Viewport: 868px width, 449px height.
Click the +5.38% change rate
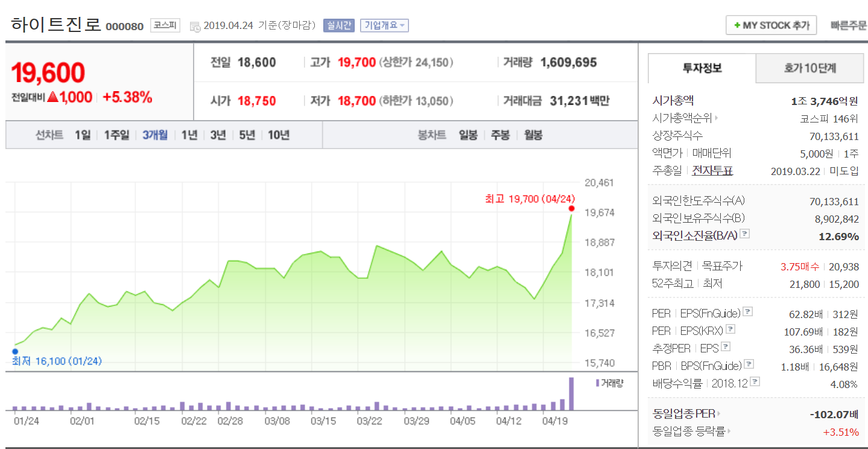[x=127, y=97]
